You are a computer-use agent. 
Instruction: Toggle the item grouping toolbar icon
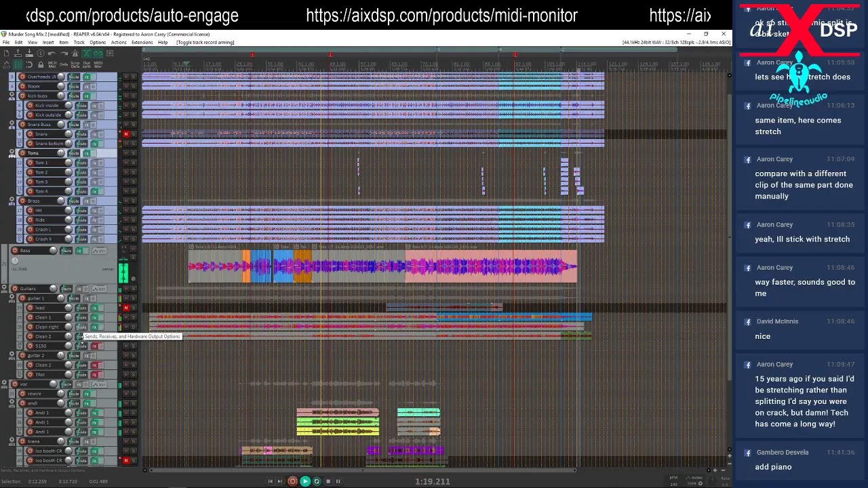coord(99,54)
